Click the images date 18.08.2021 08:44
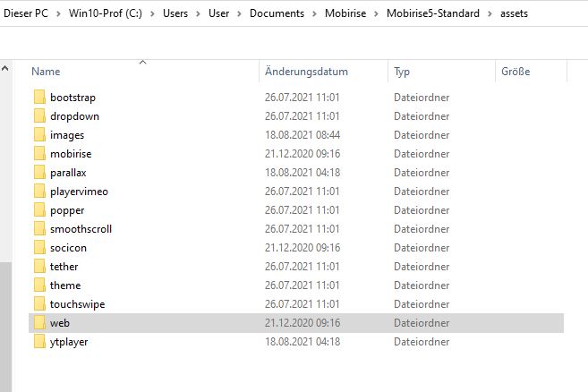Viewport: 588px width, 392px height. (x=303, y=134)
